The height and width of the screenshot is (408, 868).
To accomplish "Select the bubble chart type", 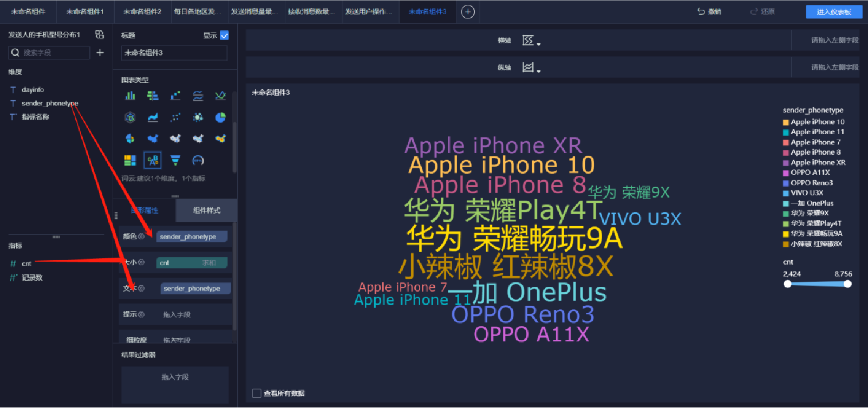I will [198, 117].
